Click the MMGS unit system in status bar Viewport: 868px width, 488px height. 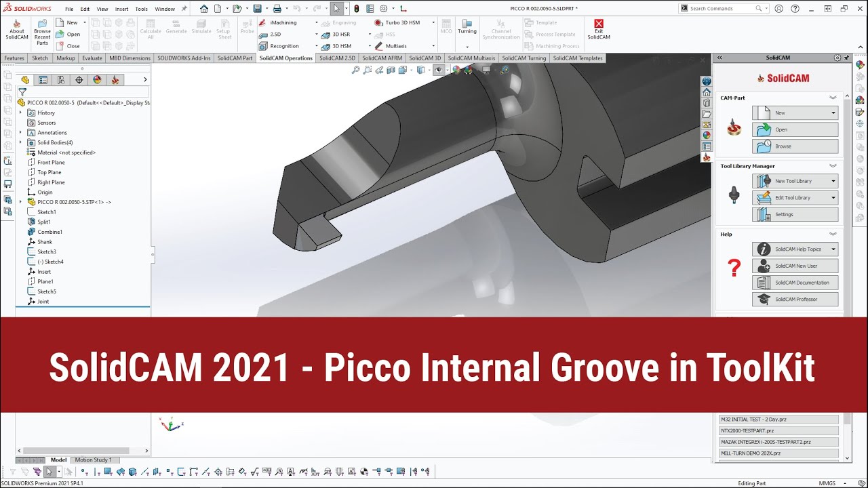pos(827,483)
